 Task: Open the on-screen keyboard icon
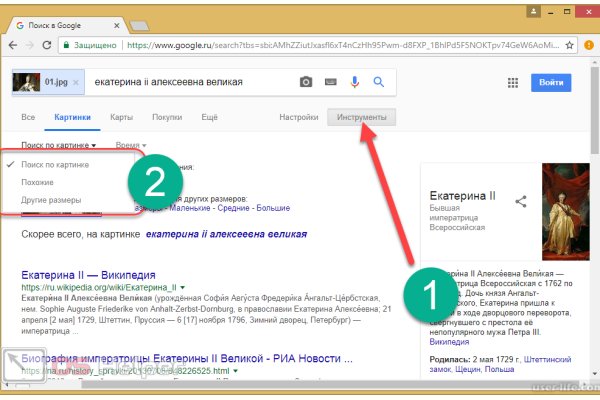[331, 82]
